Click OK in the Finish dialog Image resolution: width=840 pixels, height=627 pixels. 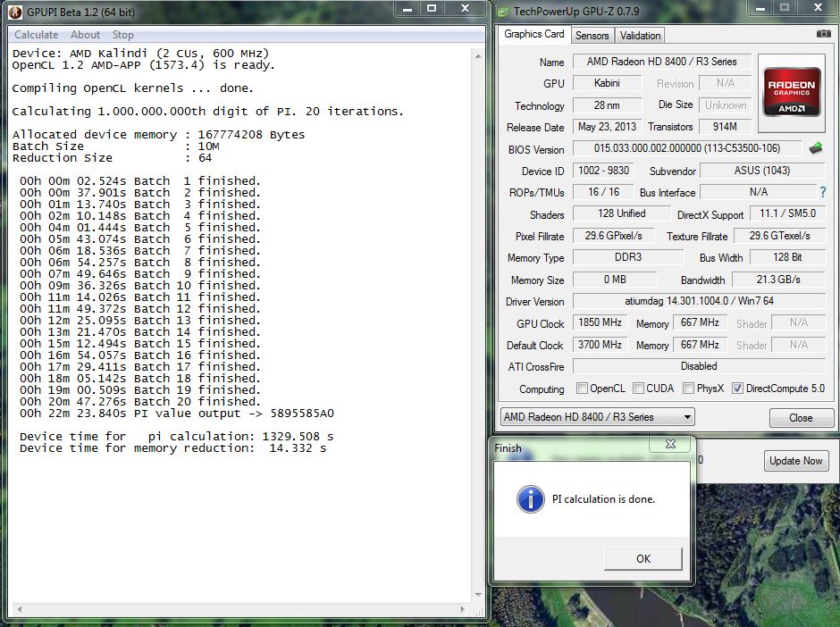click(643, 559)
